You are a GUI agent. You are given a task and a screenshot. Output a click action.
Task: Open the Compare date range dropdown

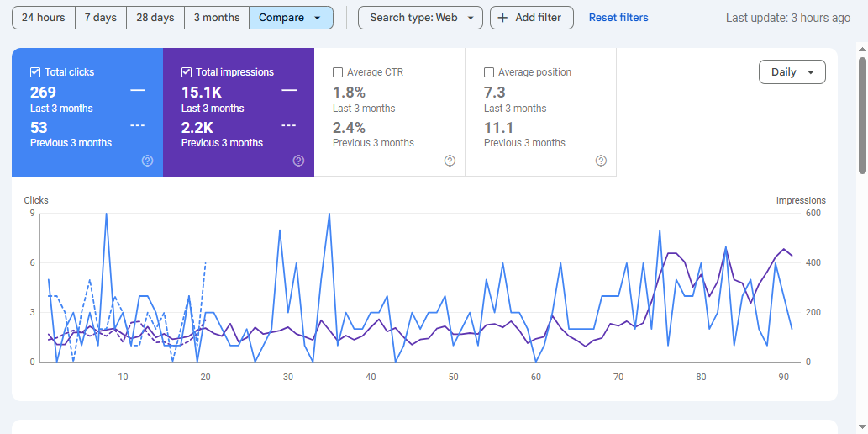point(292,18)
